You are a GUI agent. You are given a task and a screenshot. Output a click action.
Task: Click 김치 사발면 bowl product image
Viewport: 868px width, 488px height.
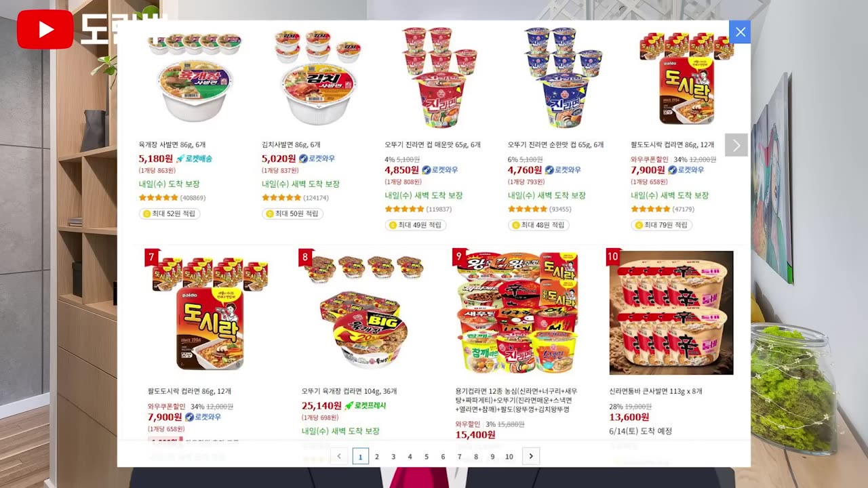pyautogui.click(x=318, y=77)
